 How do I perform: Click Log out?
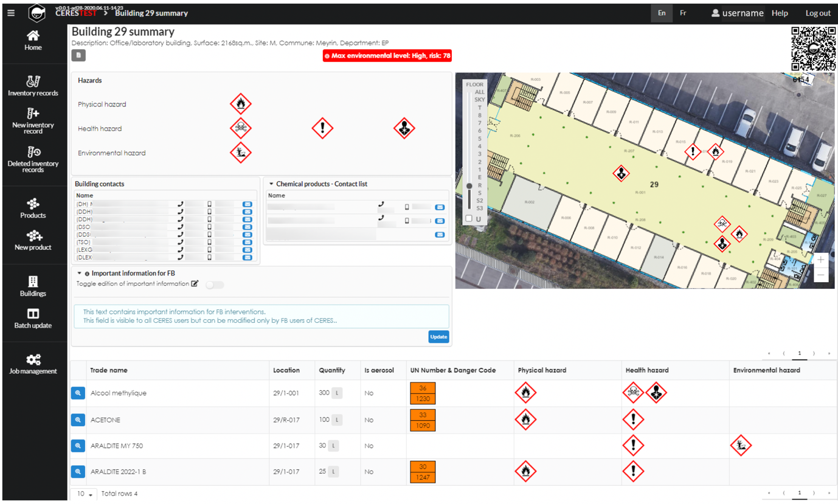pos(818,13)
